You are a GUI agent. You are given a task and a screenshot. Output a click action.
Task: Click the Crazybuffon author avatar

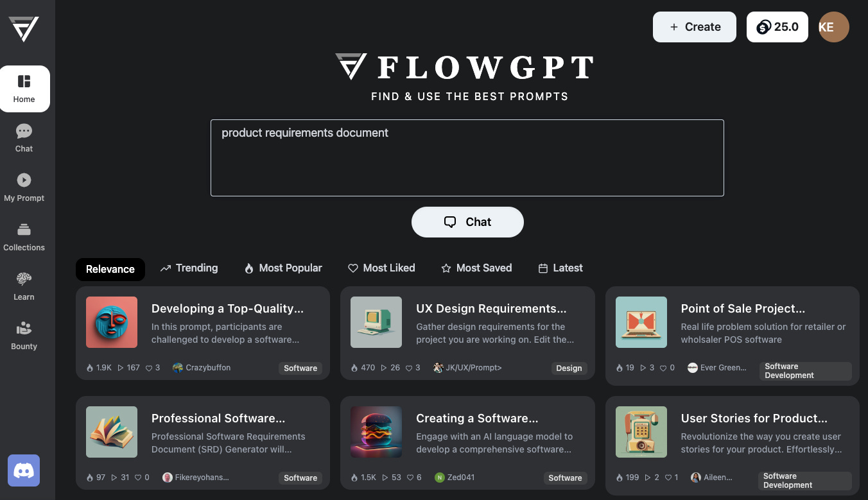tap(178, 368)
